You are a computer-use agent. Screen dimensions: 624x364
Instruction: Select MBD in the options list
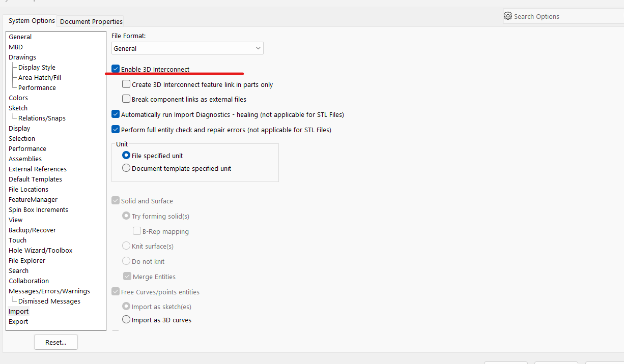[16, 47]
